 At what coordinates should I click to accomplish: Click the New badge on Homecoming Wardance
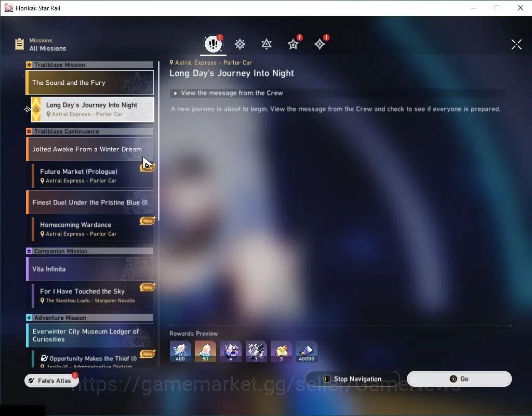point(148,220)
